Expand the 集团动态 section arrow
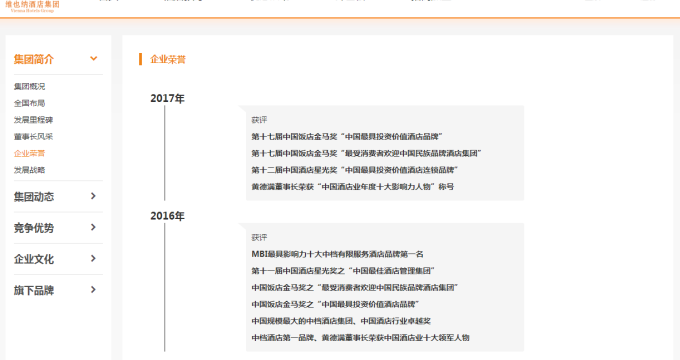This screenshot has width=680, height=360. 93,196
